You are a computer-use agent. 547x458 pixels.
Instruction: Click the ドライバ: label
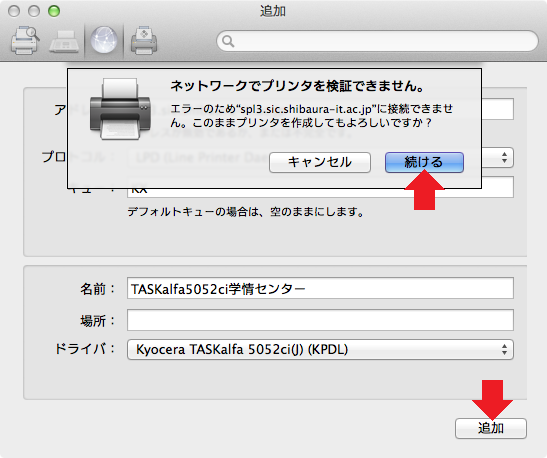pos(85,349)
